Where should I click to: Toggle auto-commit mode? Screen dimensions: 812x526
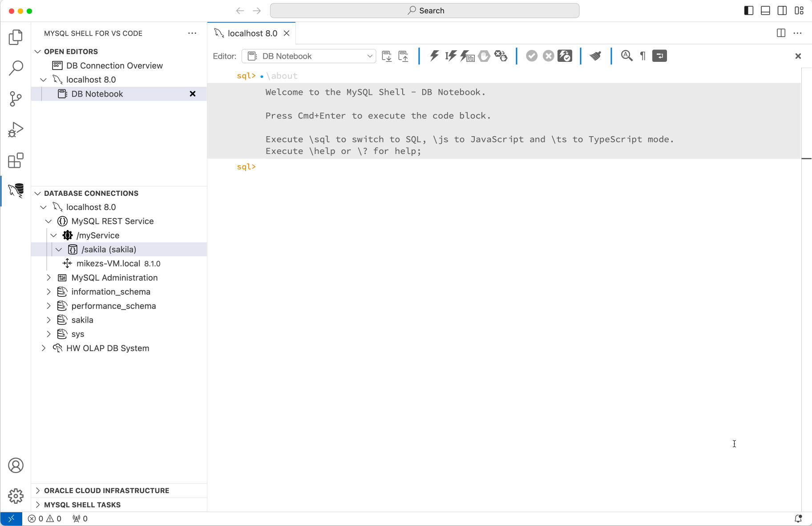(564, 56)
